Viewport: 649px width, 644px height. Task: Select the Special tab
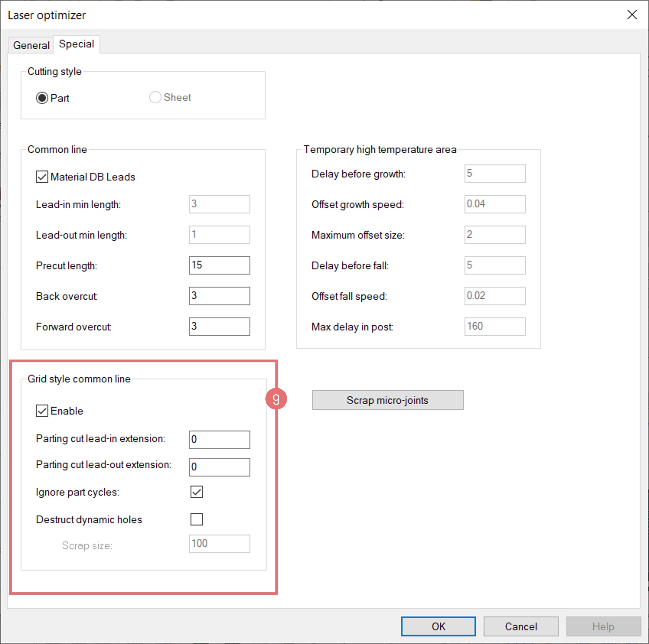[76, 44]
